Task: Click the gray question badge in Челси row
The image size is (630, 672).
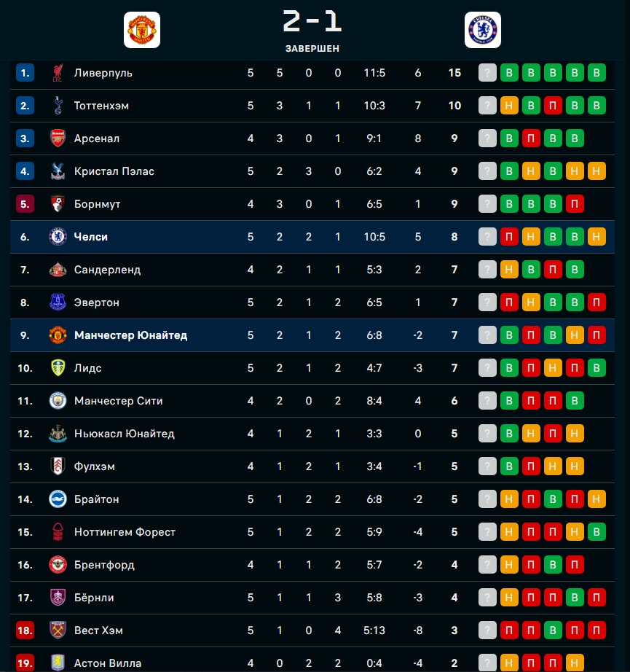Action: point(487,237)
